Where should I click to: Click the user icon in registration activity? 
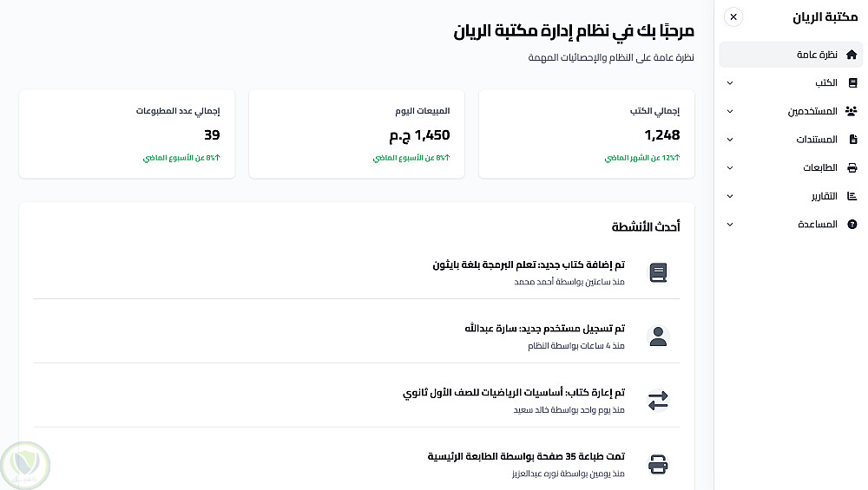(x=658, y=337)
